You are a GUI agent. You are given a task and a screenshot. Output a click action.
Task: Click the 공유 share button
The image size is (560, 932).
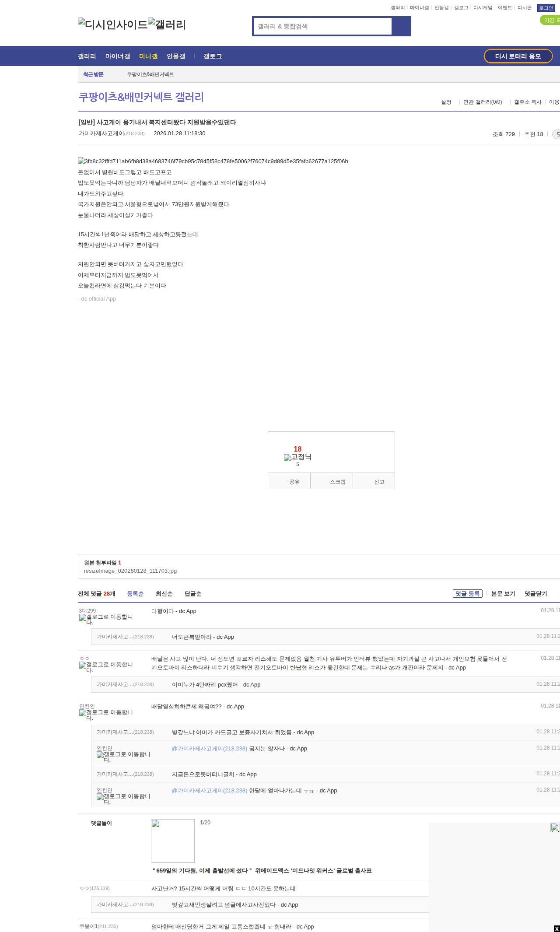pos(289,481)
